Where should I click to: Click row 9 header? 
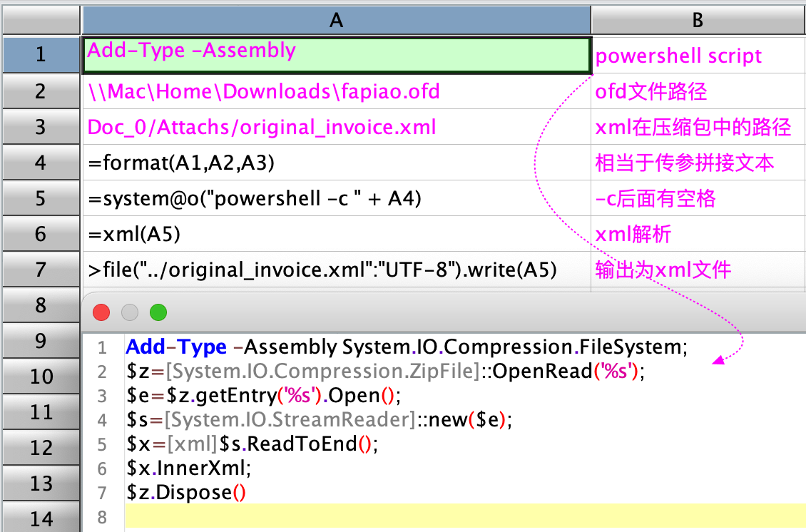click(x=41, y=341)
